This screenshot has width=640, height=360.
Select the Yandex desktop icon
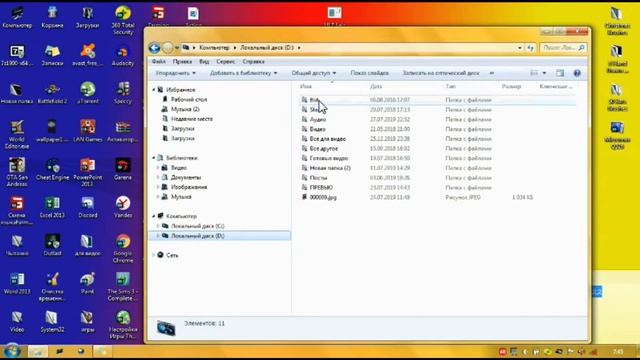123,207
